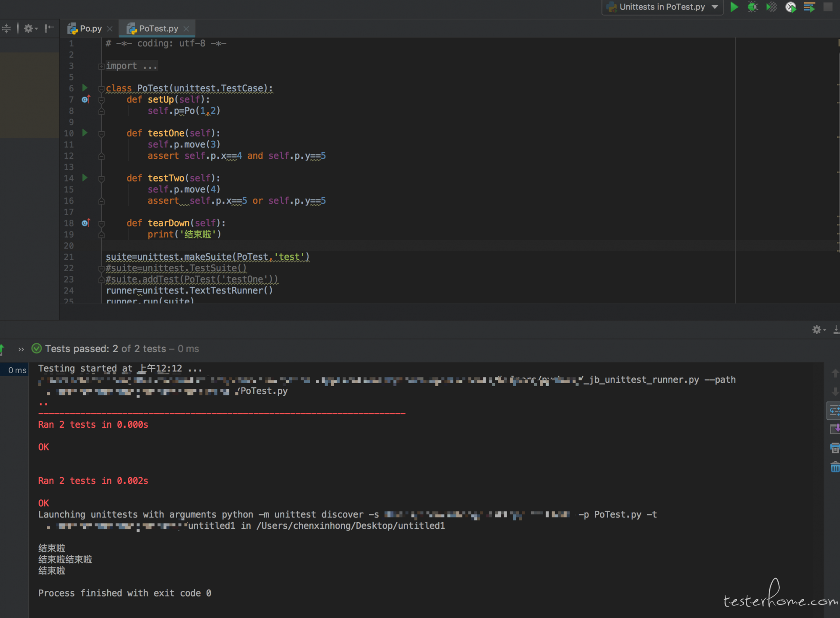Click the 'Ran 2 tests in 0.002s' line
The height and width of the screenshot is (618, 840).
click(x=93, y=481)
